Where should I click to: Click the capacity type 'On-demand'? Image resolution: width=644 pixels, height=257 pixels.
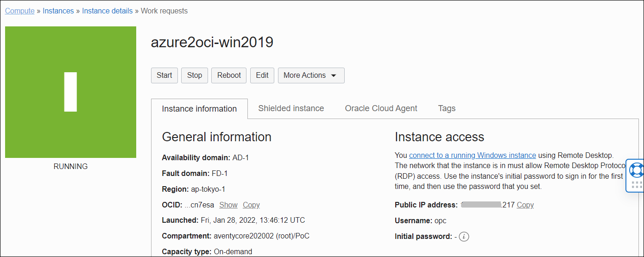[233, 252]
